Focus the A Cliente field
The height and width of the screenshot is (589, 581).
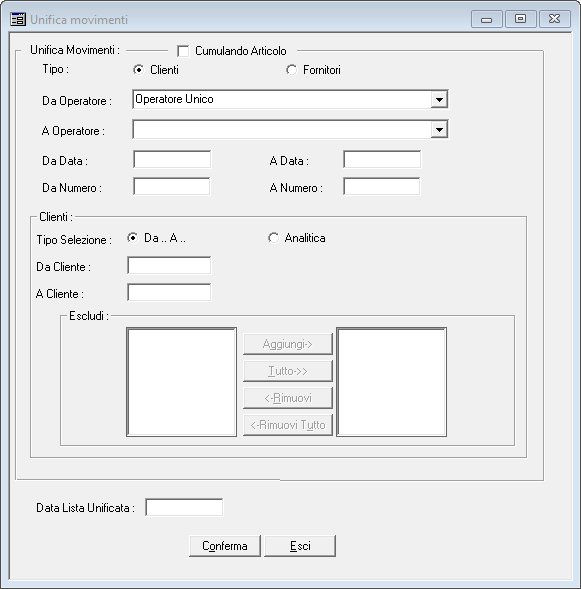(x=169, y=292)
